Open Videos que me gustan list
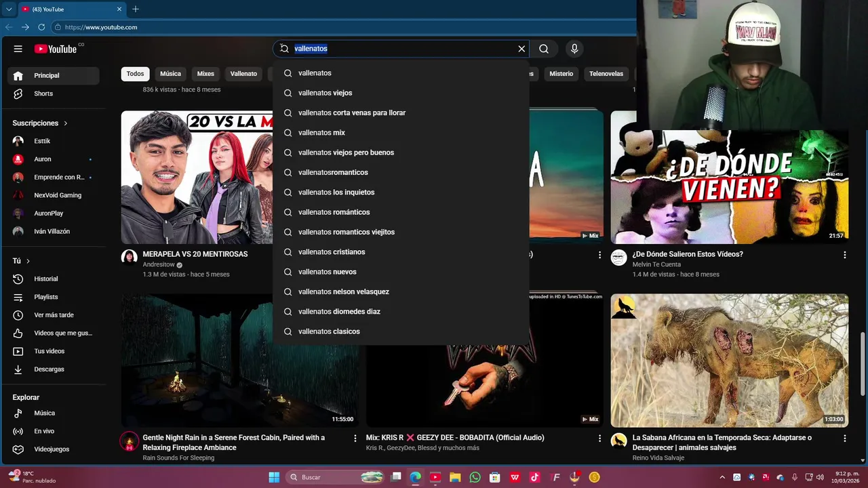868x488 pixels. point(54,333)
